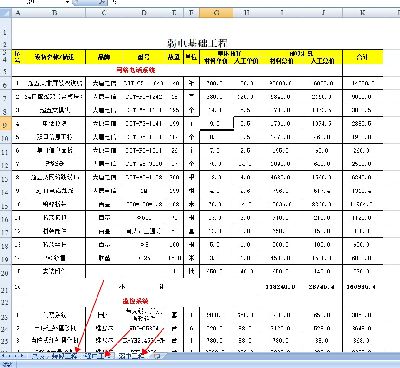
Task: Jump to last sheet with navigation arrow
Action: (22, 356)
